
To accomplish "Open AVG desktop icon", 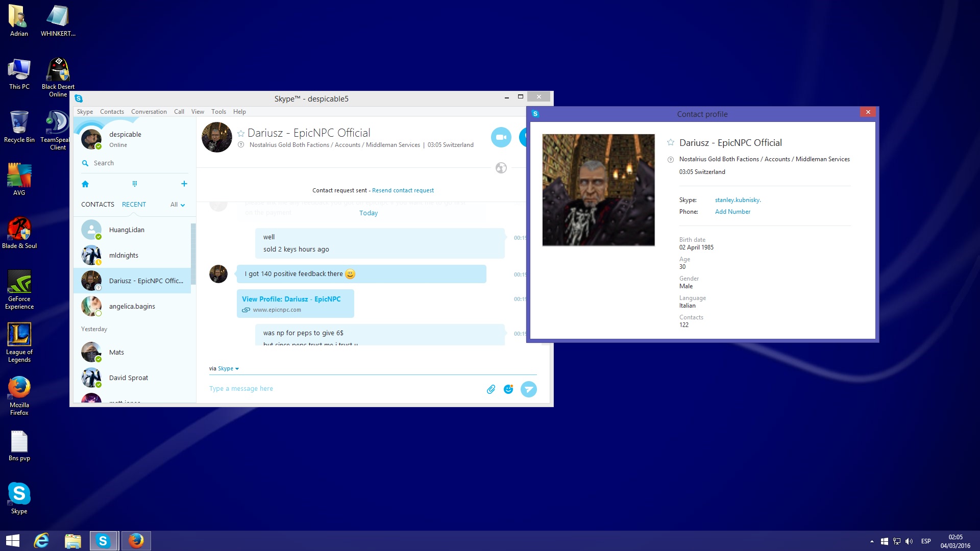I will click(19, 180).
